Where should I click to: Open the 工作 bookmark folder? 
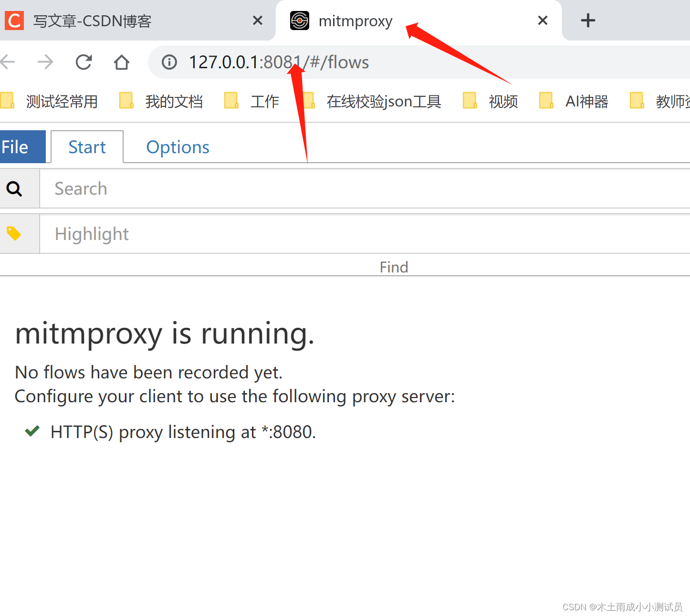252,101
